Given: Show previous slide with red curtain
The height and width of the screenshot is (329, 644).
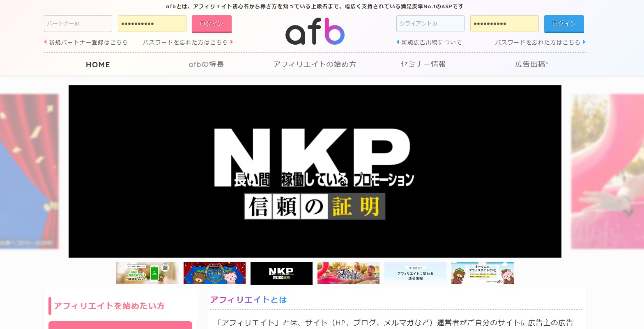Looking at the screenshot, I should (29, 171).
